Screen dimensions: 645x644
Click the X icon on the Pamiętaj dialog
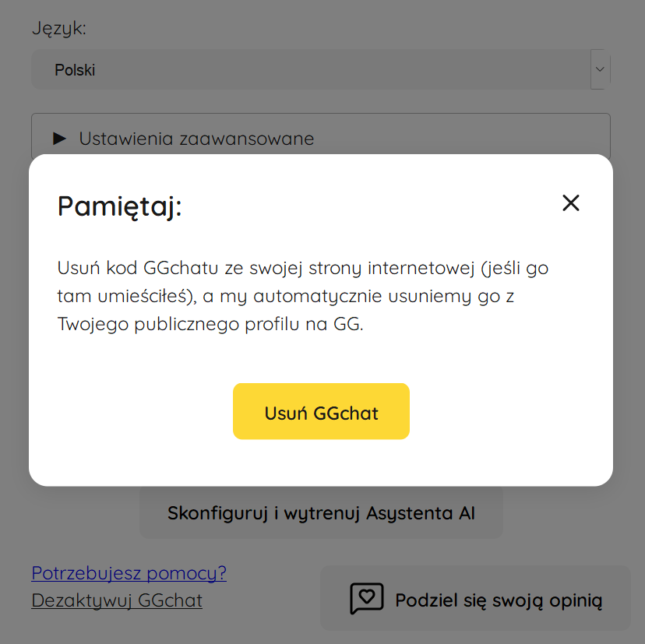click(570, 202)
